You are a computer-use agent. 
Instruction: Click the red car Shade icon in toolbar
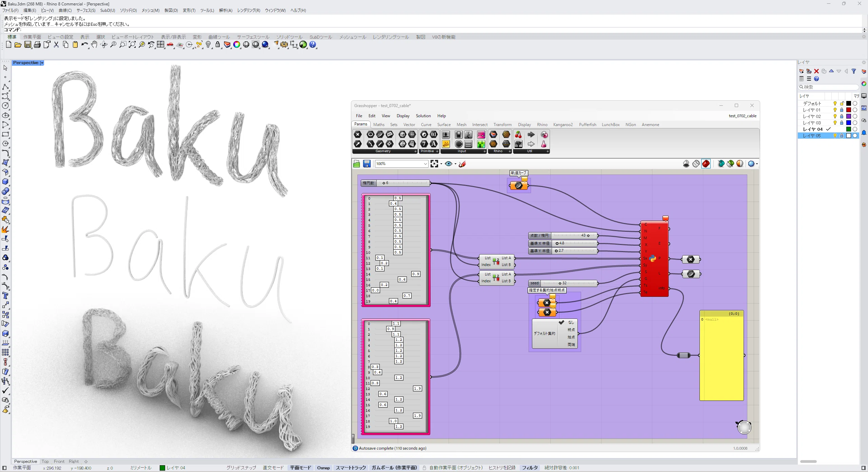170,44
